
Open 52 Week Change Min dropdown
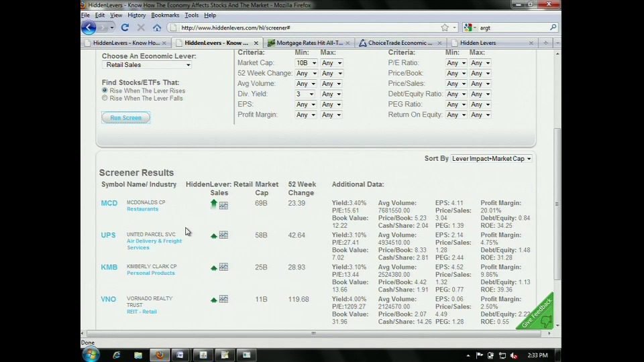306,73
